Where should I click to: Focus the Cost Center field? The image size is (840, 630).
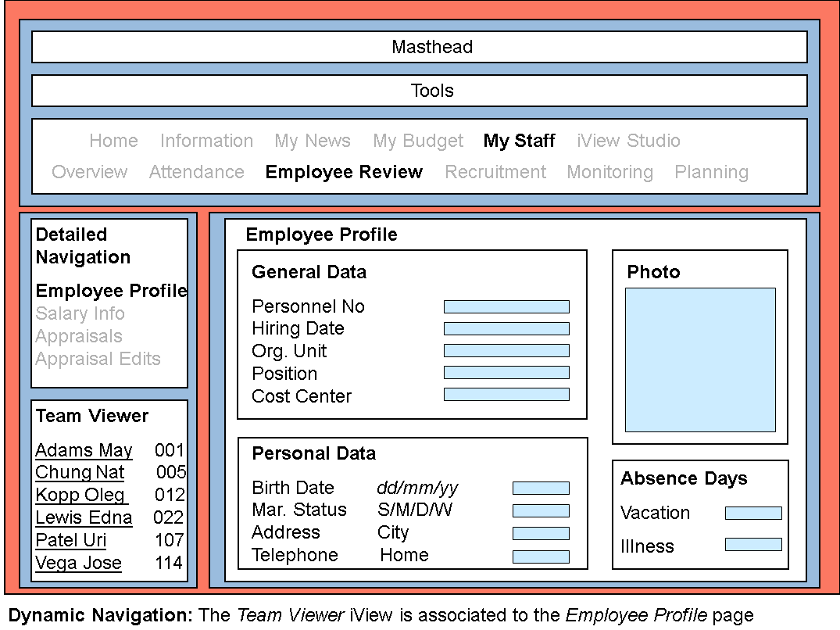coord(506,395)
